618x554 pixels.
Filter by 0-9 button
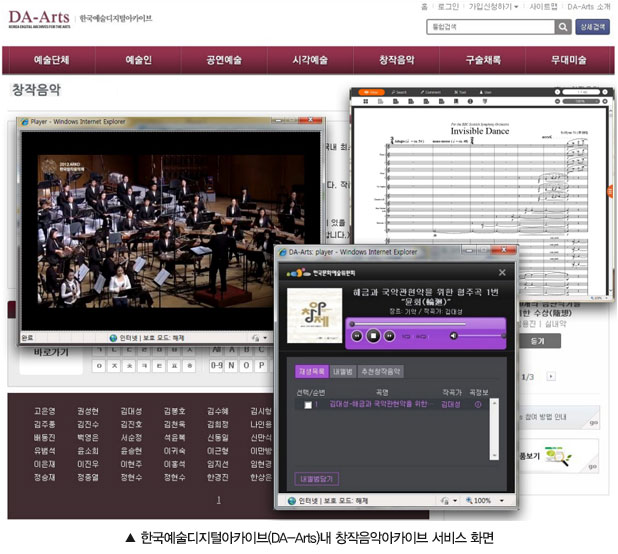click(216, 366)
